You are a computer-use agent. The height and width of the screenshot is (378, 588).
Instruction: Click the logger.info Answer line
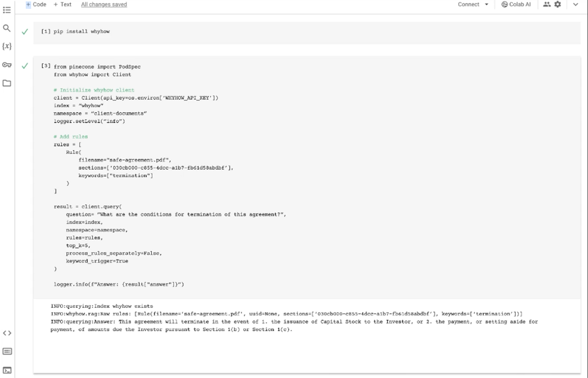click(x=119, y=284)
